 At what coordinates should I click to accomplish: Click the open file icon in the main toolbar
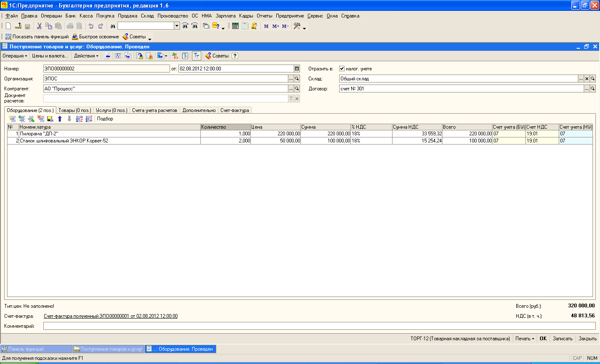coord(18,26)
